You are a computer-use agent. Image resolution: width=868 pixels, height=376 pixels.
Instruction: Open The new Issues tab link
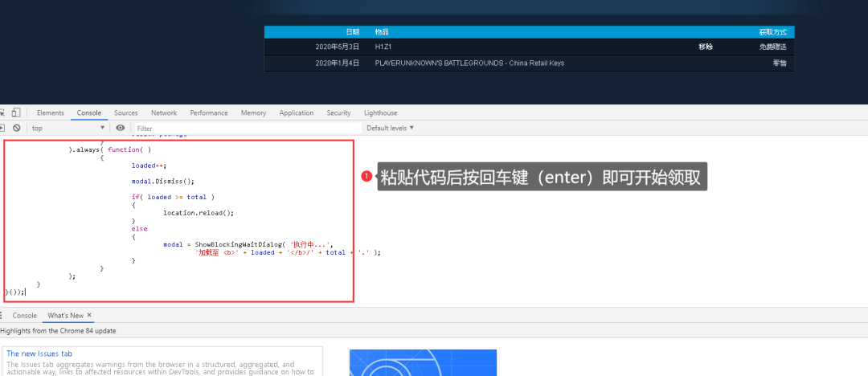click(39, 354)
